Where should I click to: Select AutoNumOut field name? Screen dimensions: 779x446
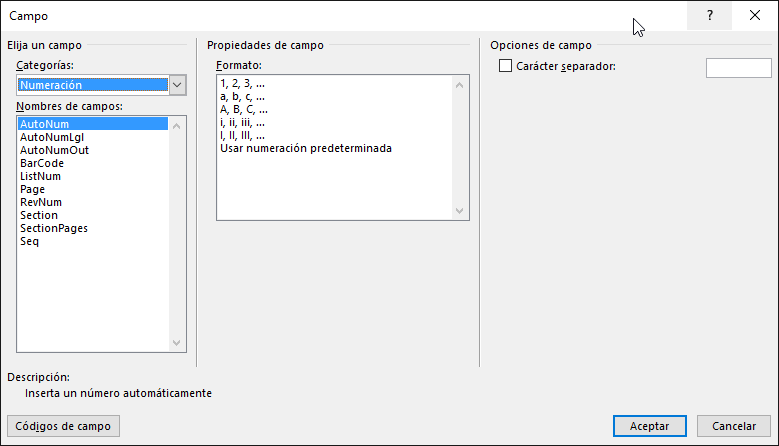(x=54, y=150)
